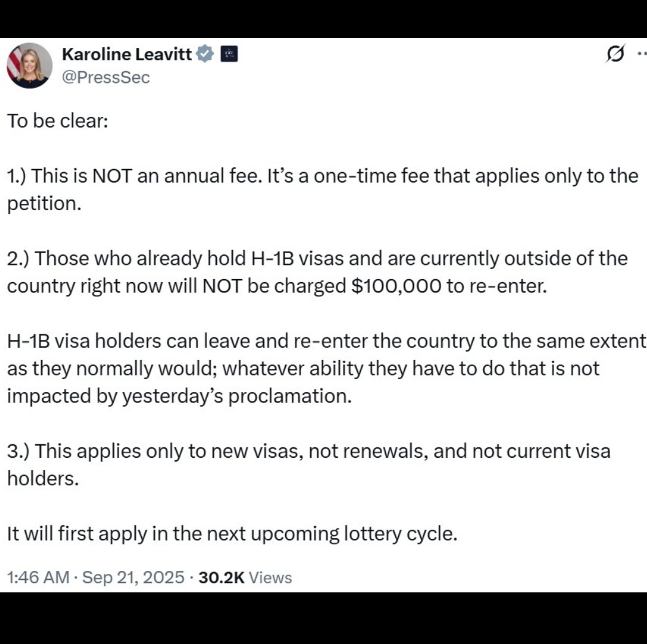Viewport: 647px width, 644px height.
Task: Open the Karoline Leavitt display name link
Action: coord(127,54)
